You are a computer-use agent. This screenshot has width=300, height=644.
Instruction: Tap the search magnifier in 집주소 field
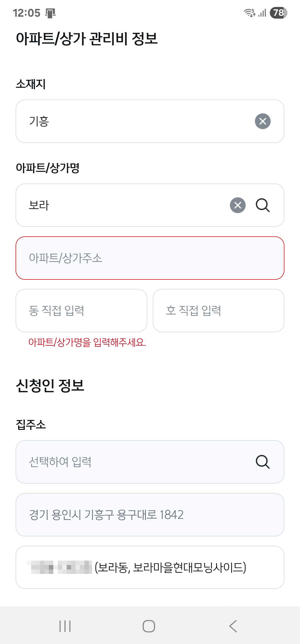pyautogui.click(x=262, y=462)
